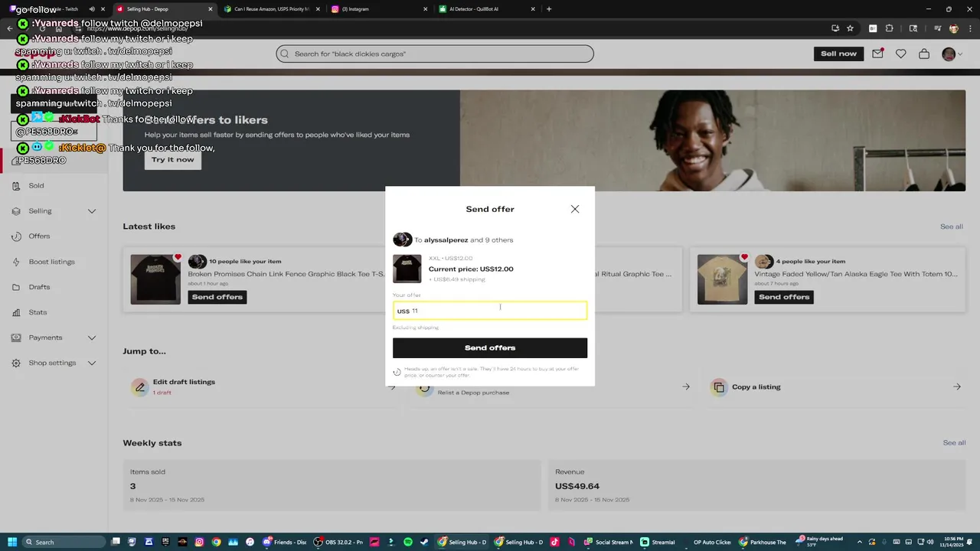Screen dimensions: 980x551
Task: Show hidden system tray icons
Action: [x=859, y=542]
